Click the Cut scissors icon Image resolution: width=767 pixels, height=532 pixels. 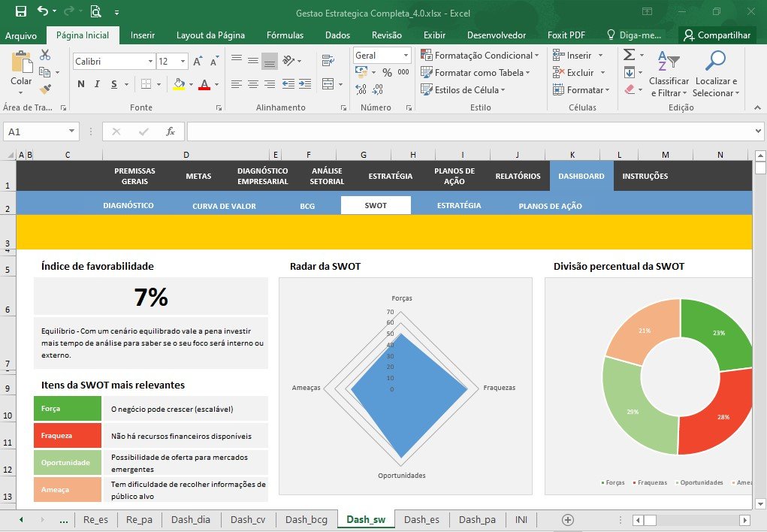[x=45, y=54]
